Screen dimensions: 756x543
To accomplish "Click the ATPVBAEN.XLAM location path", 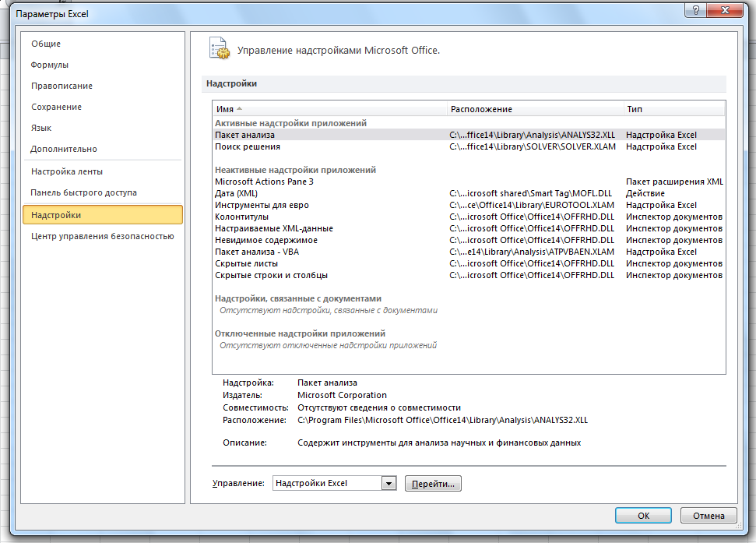I will [x=531, y=252].
